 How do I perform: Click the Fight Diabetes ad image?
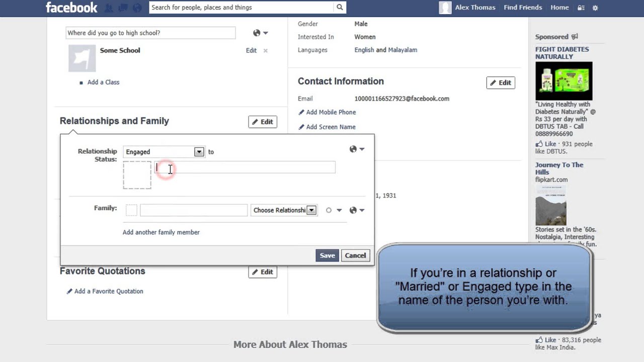coord(563,81)
